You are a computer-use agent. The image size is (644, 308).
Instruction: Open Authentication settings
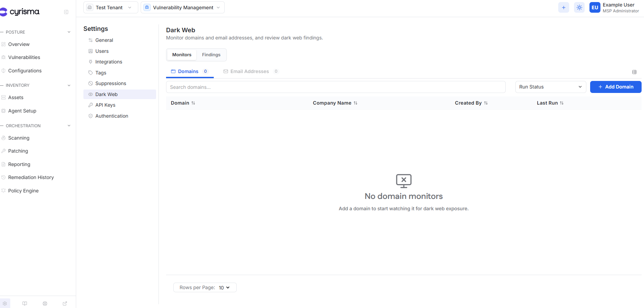point(120,116)
